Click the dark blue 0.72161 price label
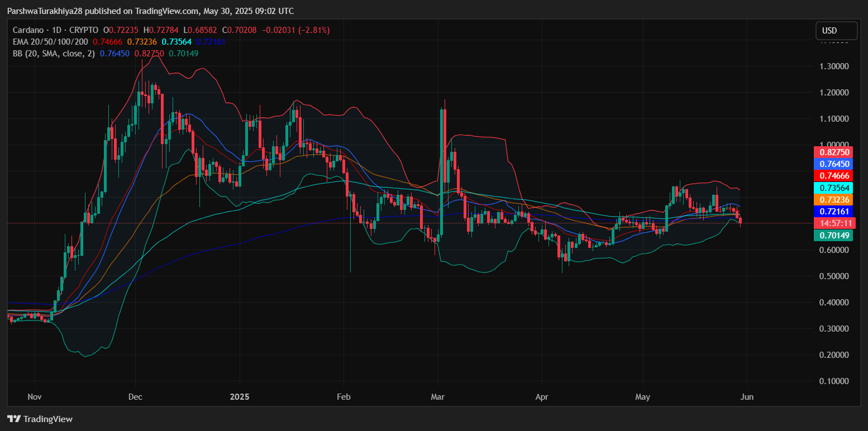Screen dimensions: 868x431 click(834, 212)
